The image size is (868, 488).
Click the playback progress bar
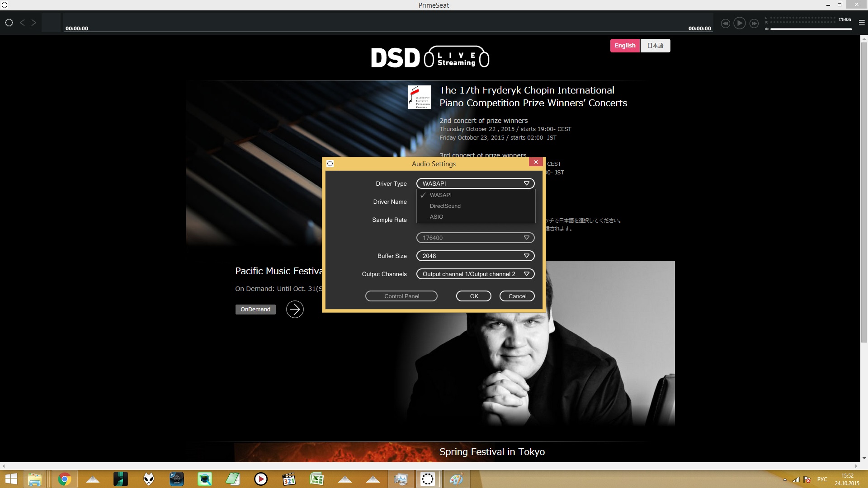click(388, 32)
